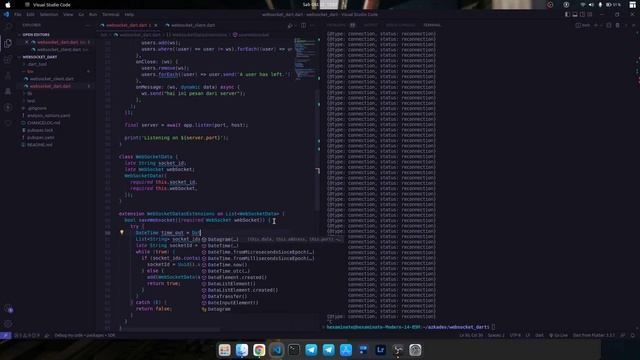
Task: Click 'Debug my code + packages + SDK'
Action: pyautogui.click(x=85, y=336)
